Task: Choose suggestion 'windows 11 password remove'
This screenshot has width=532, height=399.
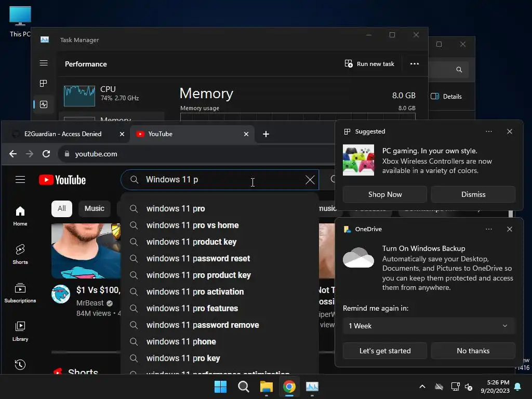Action: (220, 325)
